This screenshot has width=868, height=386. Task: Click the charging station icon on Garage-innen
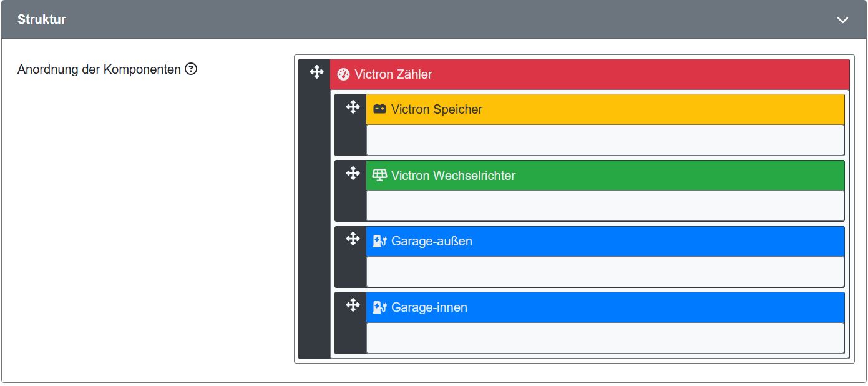[379, 307]
